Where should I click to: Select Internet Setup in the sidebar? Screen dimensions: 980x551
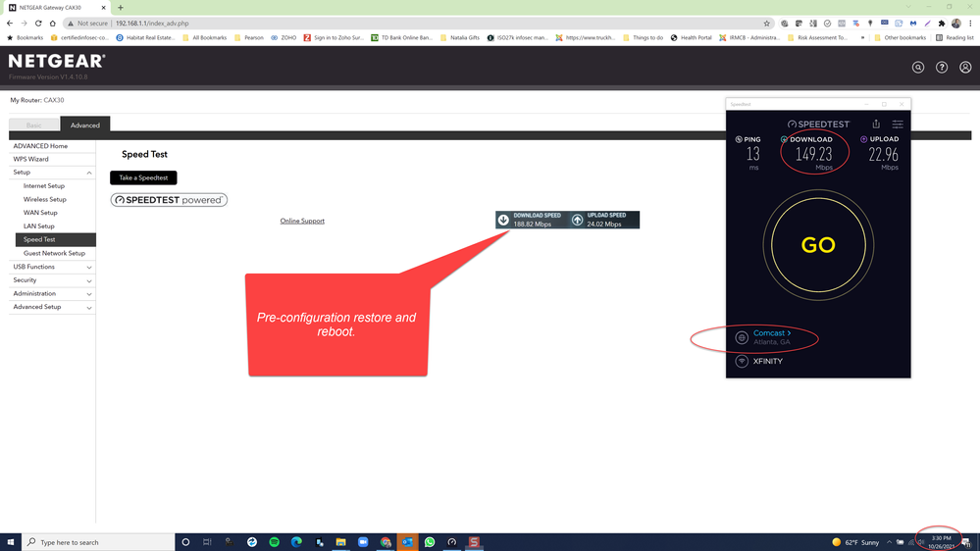[44, 186]
